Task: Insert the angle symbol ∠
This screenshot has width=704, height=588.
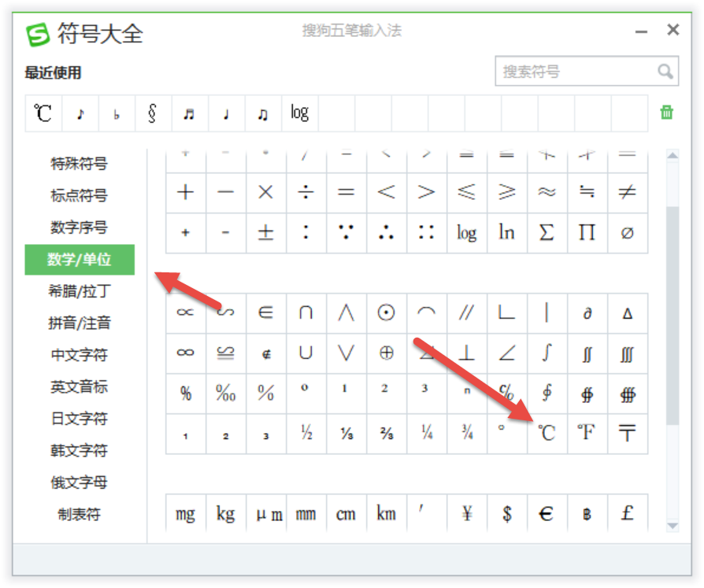Action: (507, 353)
